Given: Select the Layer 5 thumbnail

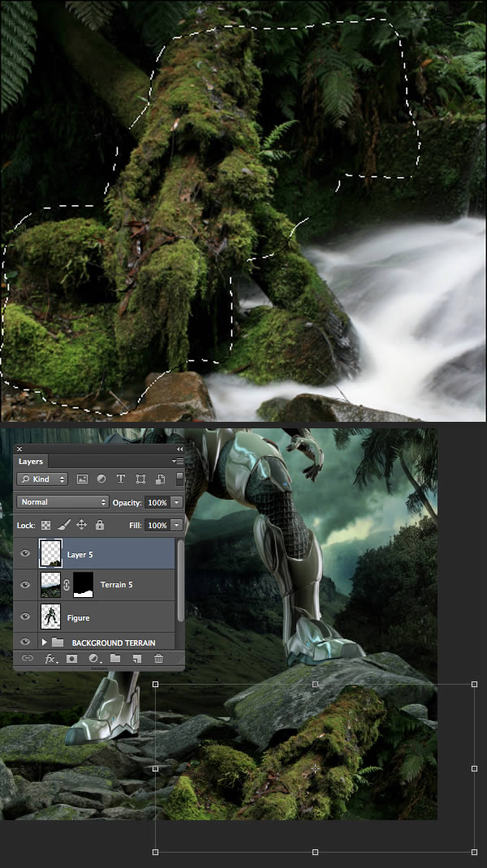Looking at the screenshot, I should 50,553.
